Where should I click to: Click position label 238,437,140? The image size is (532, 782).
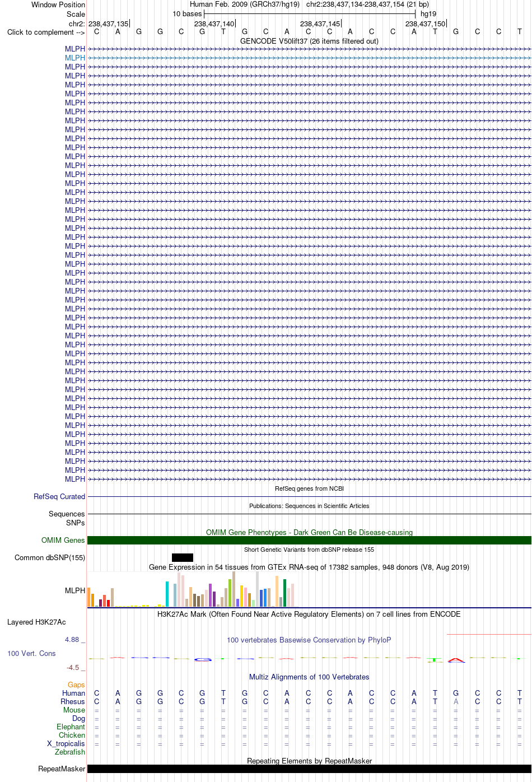[214, 24]
